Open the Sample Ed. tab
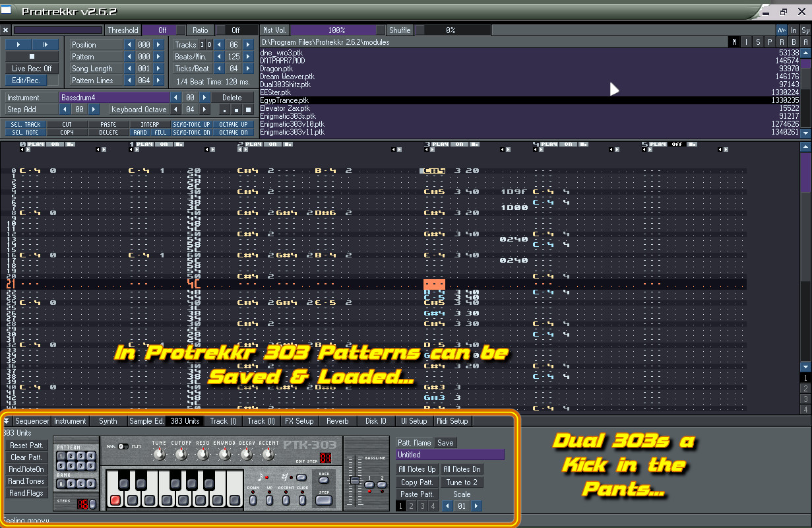Viewport: 812px width, 528px height. 146,421
